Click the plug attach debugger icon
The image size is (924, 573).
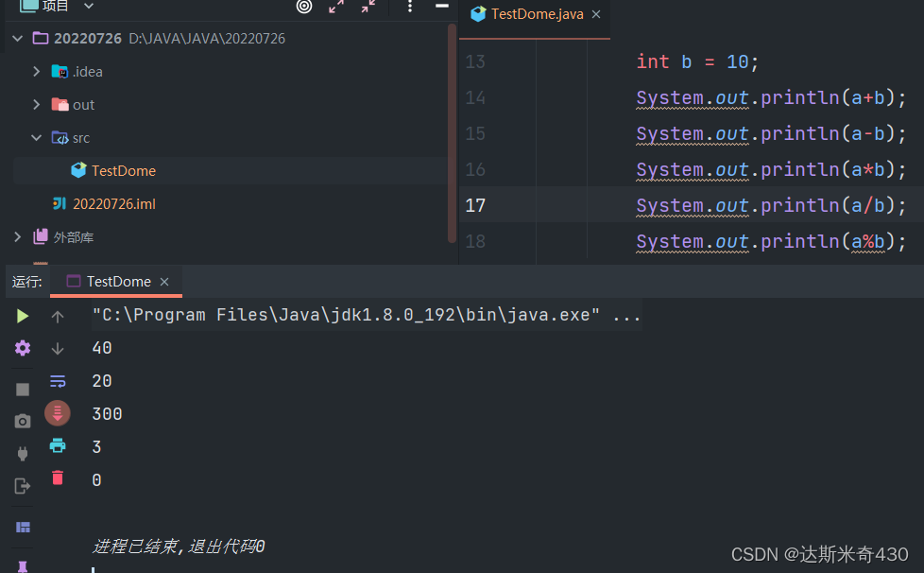(x=23, y=453)
